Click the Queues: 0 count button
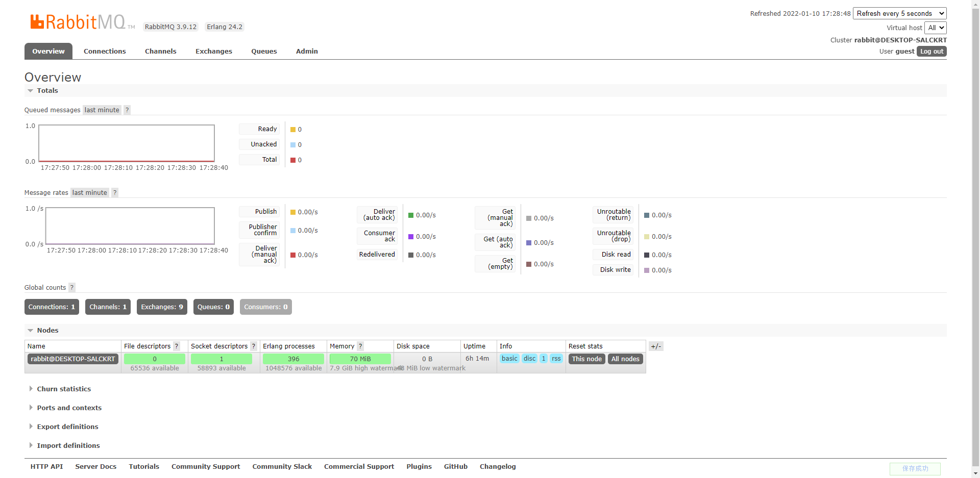980x478 pixels. point(213,307)
